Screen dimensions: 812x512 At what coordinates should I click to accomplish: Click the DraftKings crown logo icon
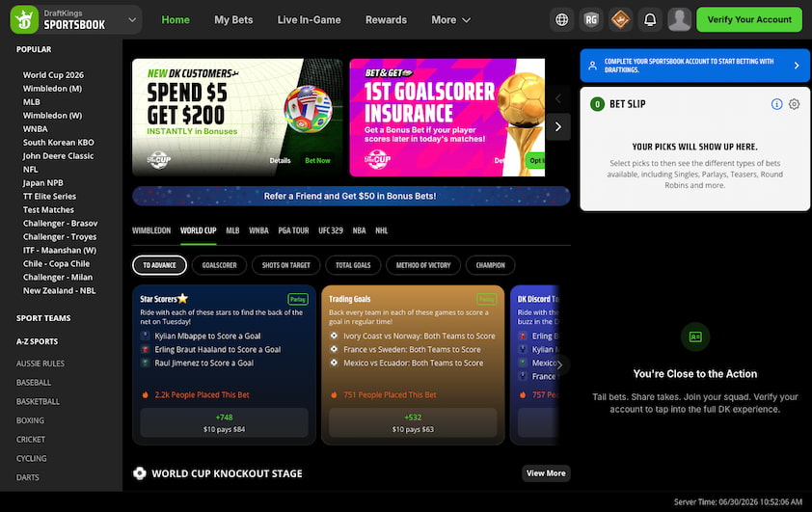(x=24, y=19)
